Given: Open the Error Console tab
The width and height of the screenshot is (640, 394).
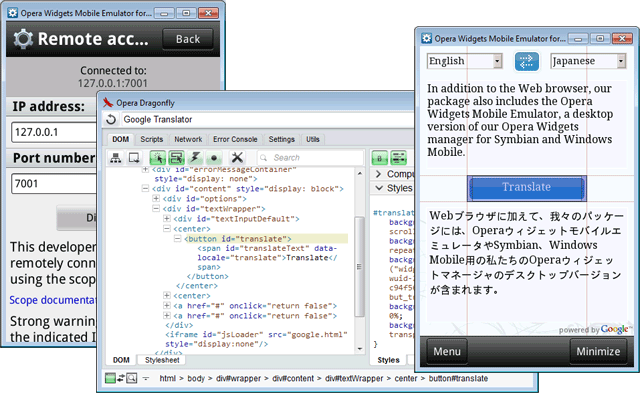Looking at the screenshot, I should click(x=235, y=139).
